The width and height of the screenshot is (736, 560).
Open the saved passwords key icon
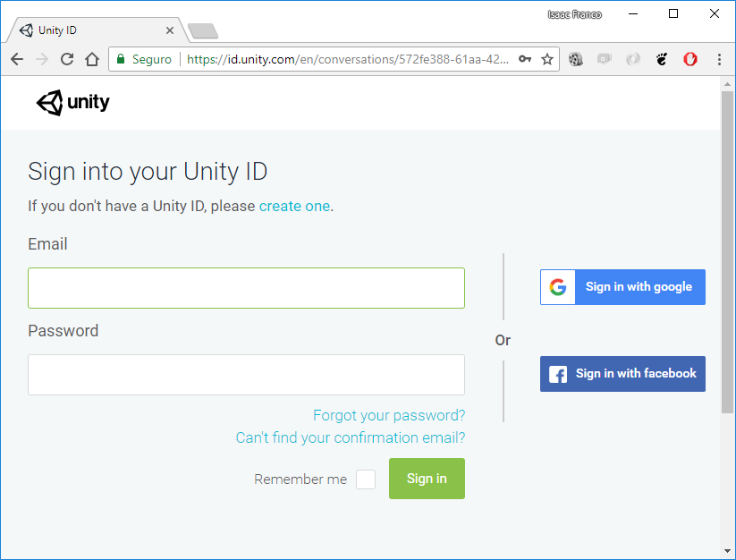[x=525, y=59]
